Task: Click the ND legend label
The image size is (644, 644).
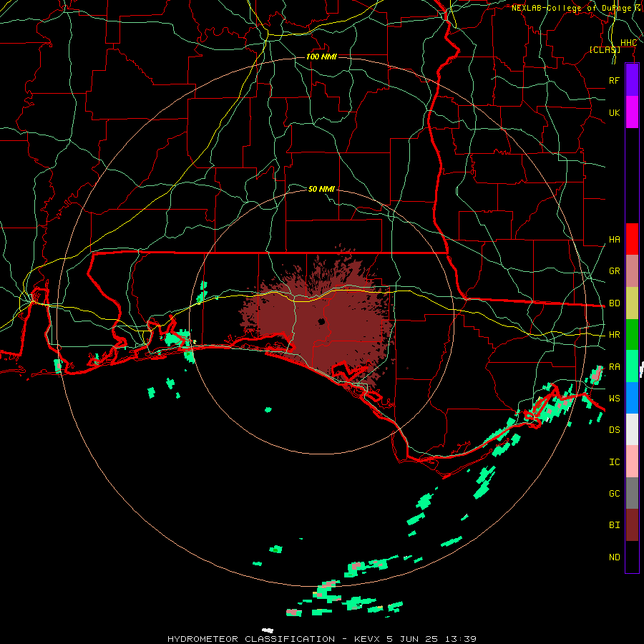Action: tap(614, 557)
